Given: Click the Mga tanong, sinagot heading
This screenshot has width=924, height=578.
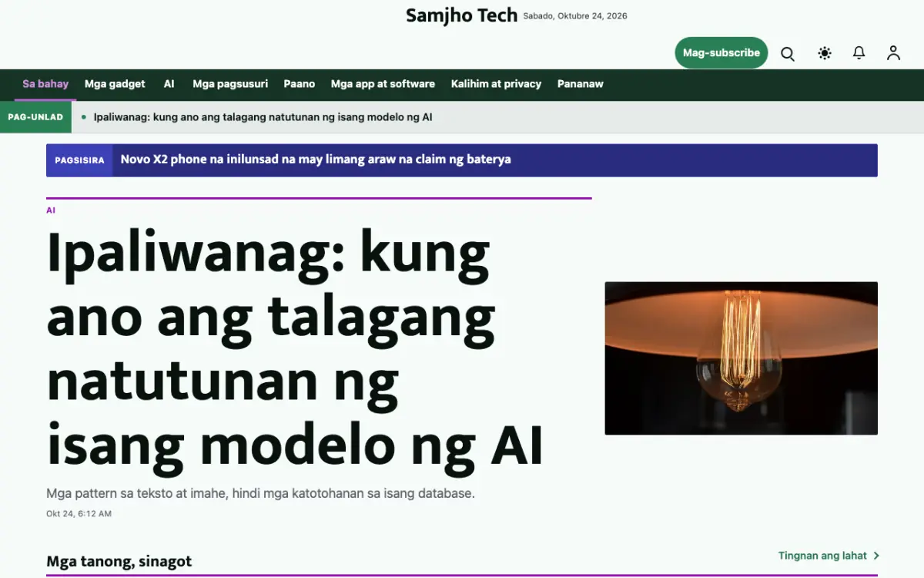Looking at the screenshot, I should (x=119, y=561).
